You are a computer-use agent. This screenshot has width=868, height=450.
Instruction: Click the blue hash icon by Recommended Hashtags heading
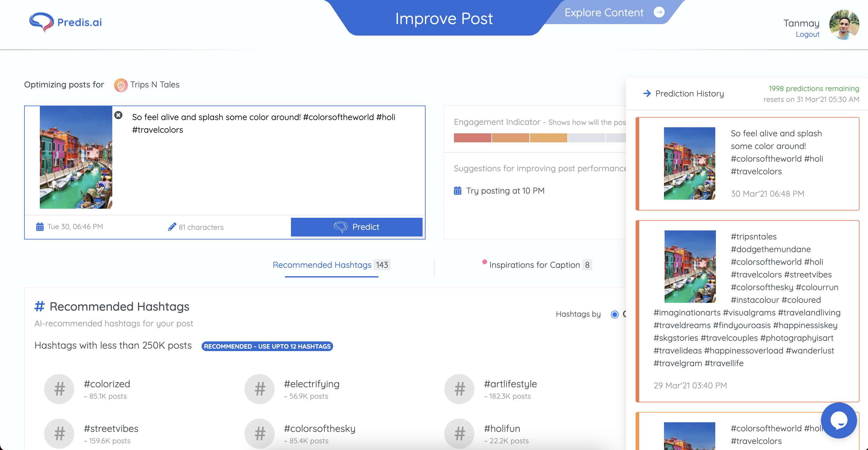coord(40,306)
